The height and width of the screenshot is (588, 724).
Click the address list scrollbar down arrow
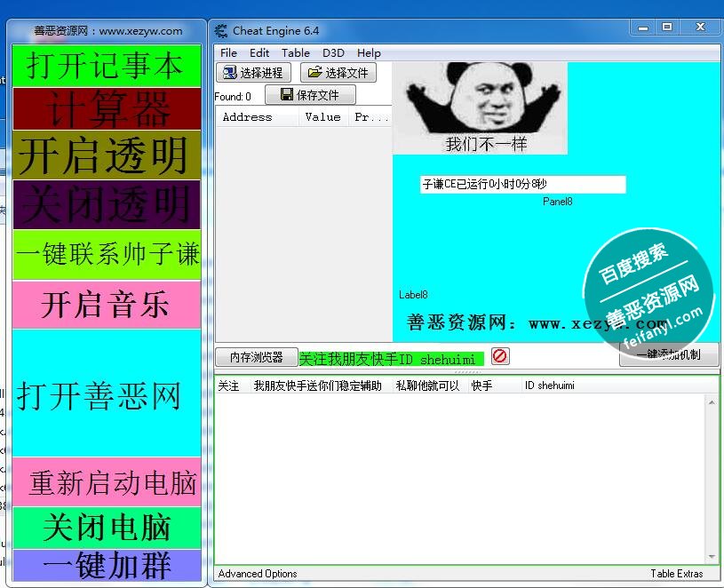pyautogui.click(x=712, y=556)
